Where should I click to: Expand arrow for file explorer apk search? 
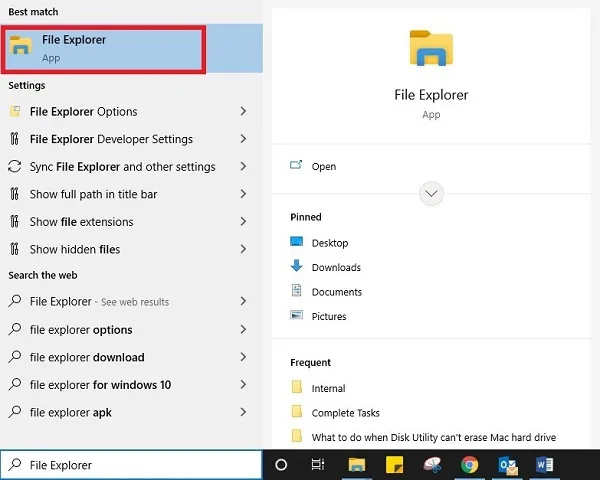click(243, 412)
